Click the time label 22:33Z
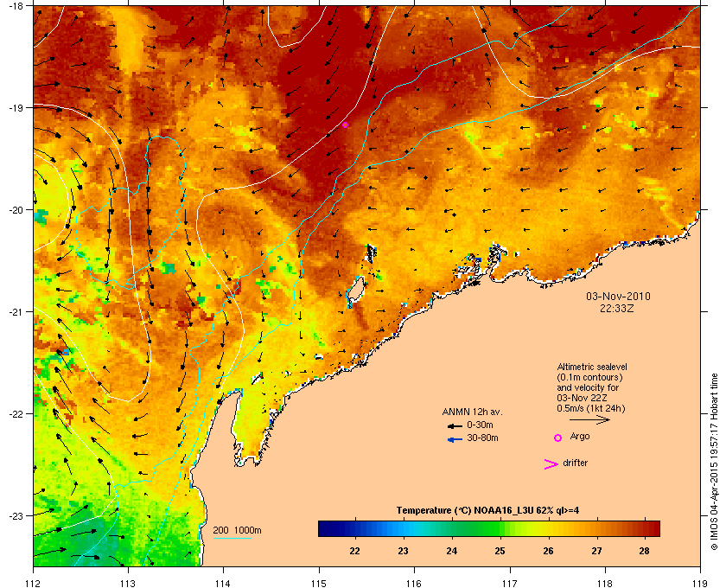Screen dimensions: 726x588 pyautogui.click(x=617, y=308)
